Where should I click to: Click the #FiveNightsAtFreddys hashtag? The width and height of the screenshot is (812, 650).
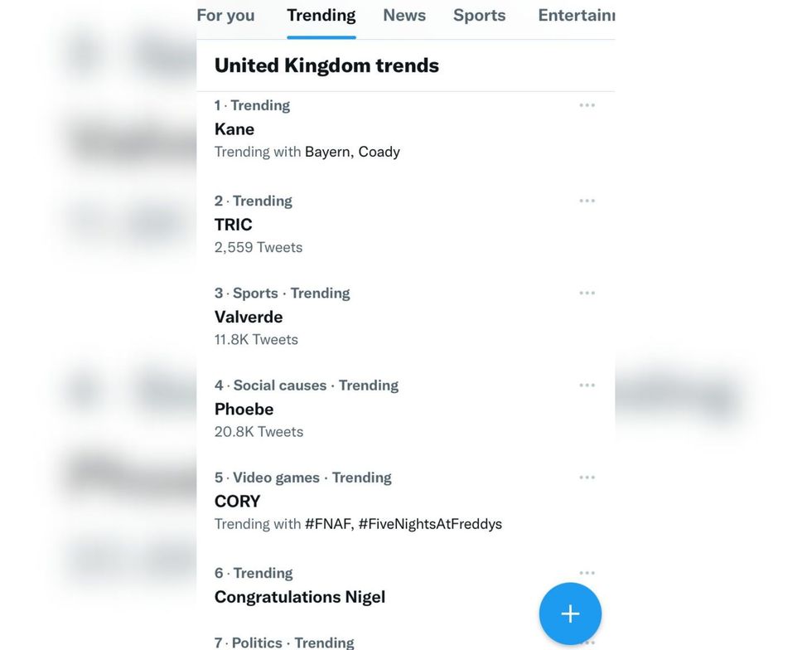point(430,524)
